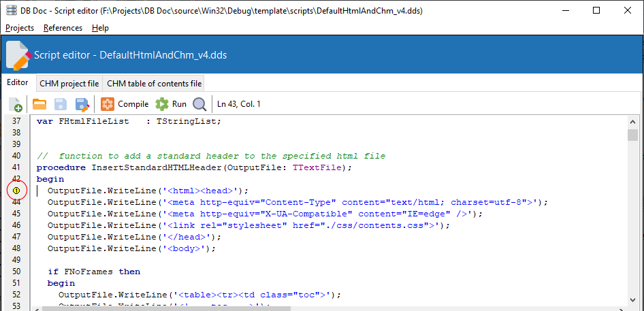Click the DB Doc application icon in title bar
644x311 pixels.
[x=12, y=11]
